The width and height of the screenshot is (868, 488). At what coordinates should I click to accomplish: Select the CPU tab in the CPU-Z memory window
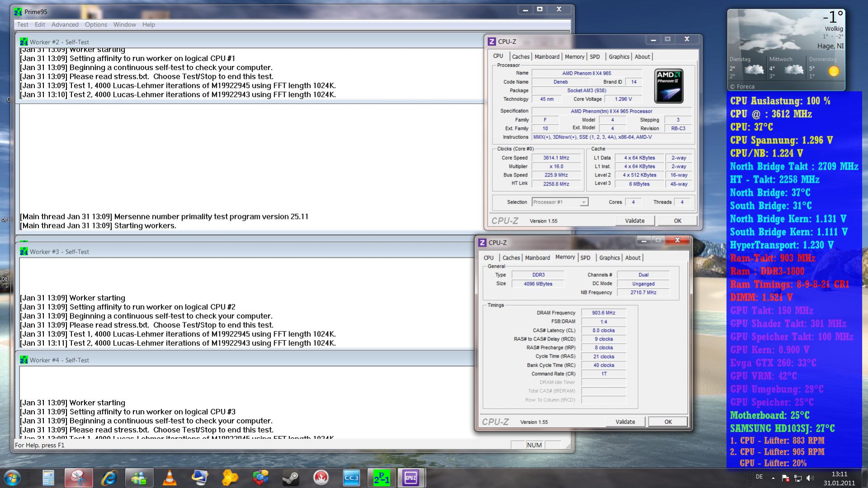[489, 258]
